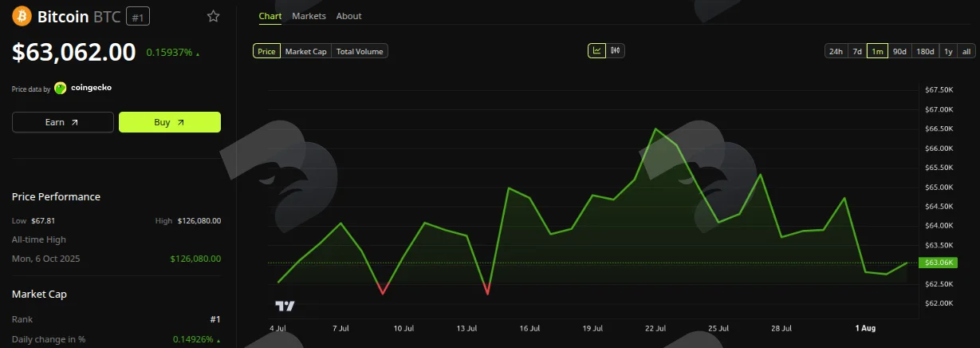Set chart range to 7d
This screenshot has width=980, height=348.
pyautogui.click(x=857, y=51)
